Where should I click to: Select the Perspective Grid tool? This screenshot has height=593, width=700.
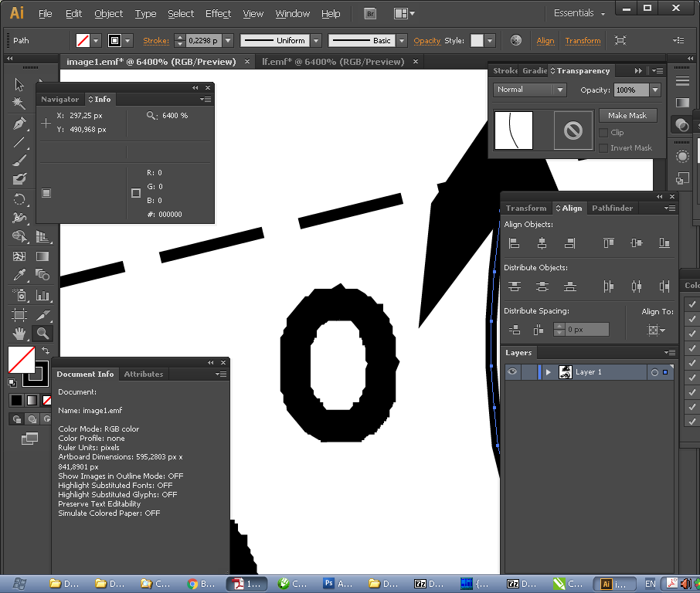pyautogui.click(x=42, y=236)
